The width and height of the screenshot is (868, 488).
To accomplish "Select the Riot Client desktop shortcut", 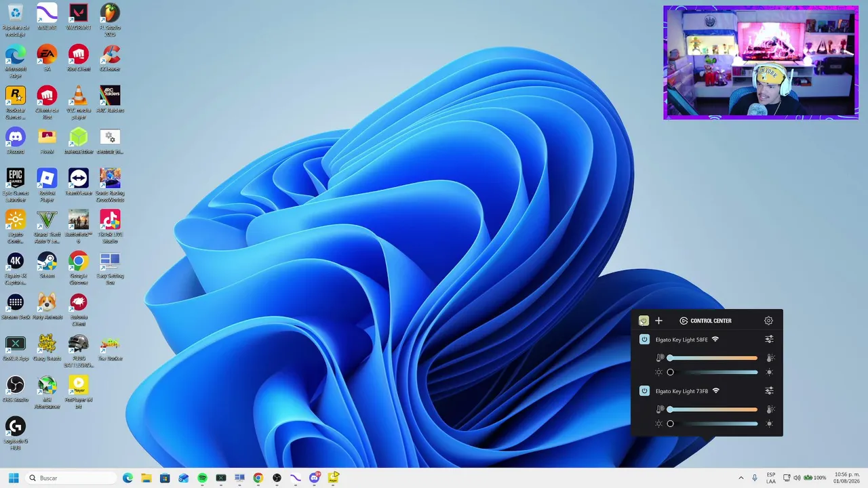I will [x=79, y=58].
